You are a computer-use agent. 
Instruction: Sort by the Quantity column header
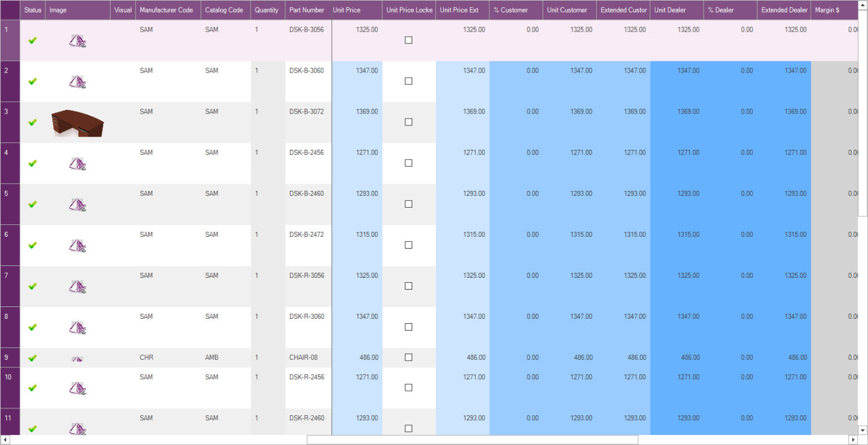pyautogui.click(x=268, y=10)
